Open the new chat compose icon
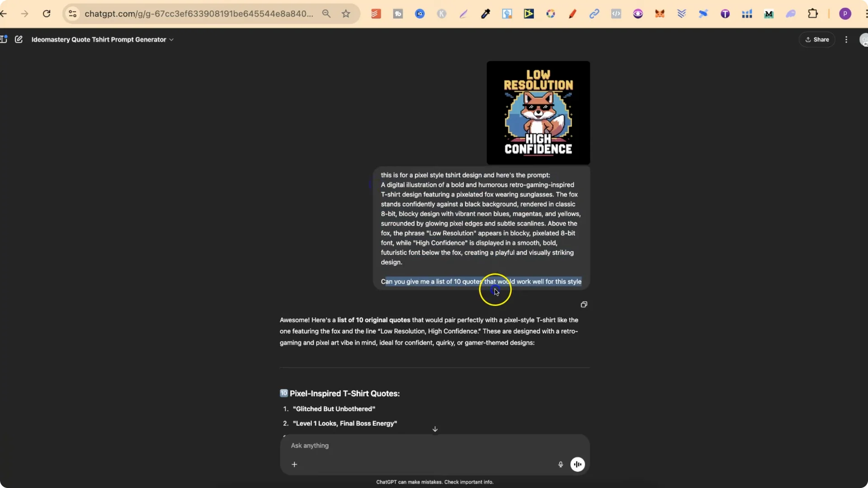Viewport: 868px width, 488px height. (19, 39)
